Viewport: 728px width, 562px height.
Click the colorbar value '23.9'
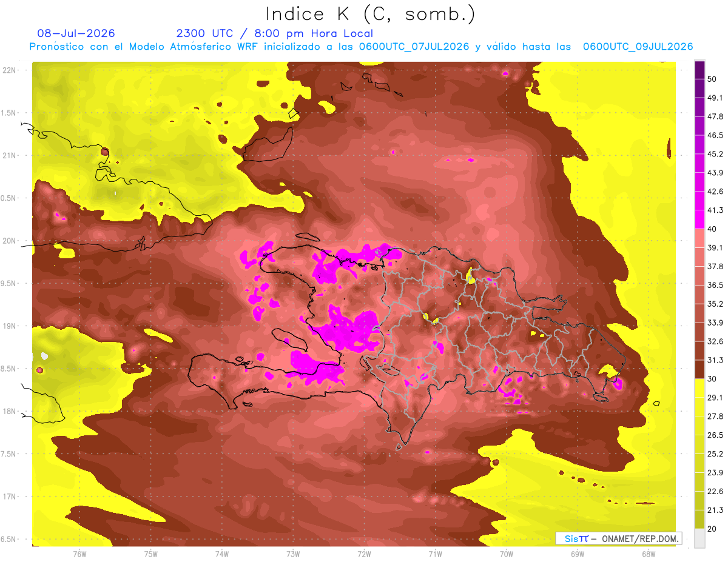click(x=715, y=472)
